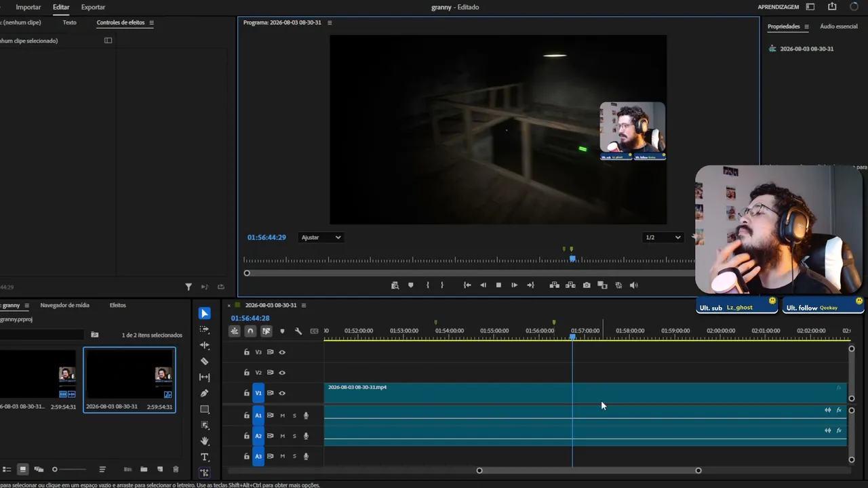Export frame with camera icon
This screenshot has width=868, height=488.
click(x=587, y=285)
